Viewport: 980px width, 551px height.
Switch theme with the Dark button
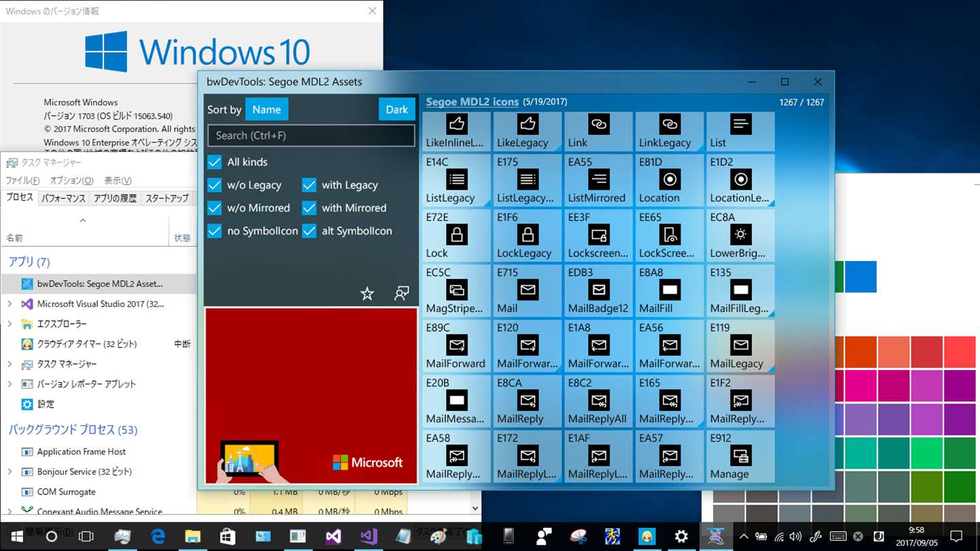397,110
